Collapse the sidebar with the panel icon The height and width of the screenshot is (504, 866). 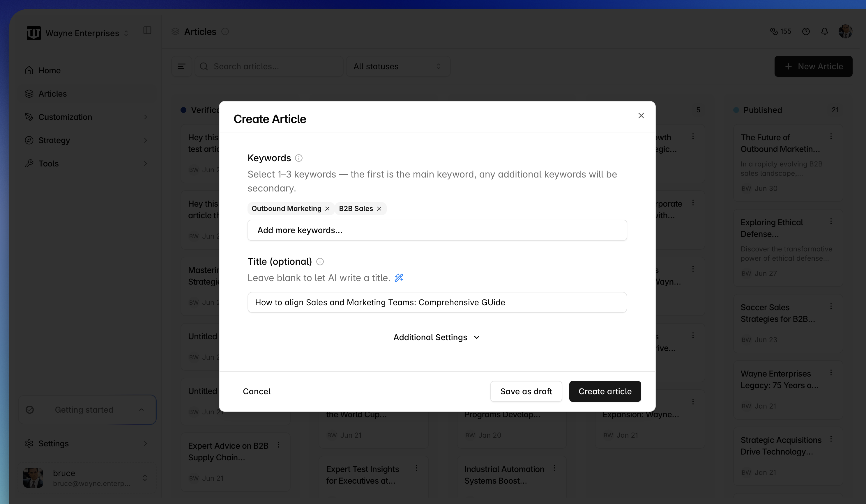point(147,31)
